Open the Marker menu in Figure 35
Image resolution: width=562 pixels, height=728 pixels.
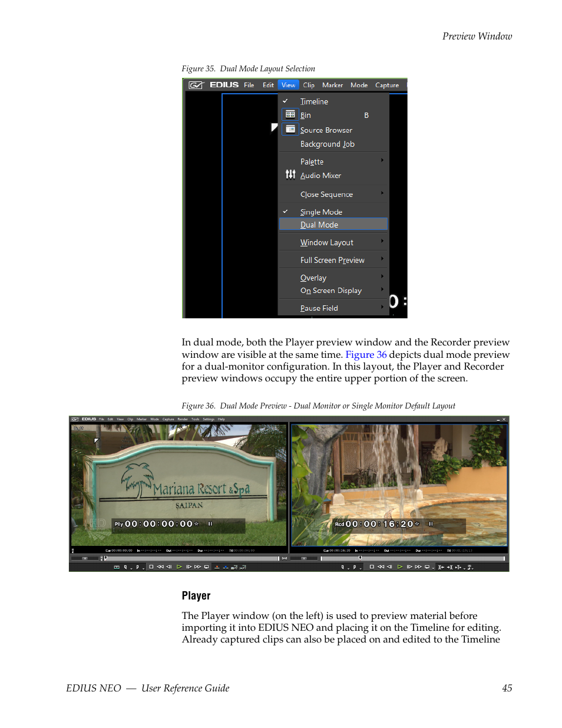332,85
